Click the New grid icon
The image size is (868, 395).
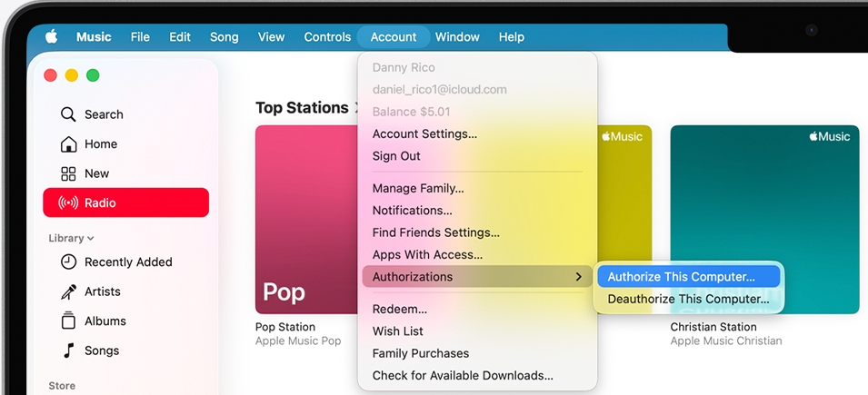(68, 173)
